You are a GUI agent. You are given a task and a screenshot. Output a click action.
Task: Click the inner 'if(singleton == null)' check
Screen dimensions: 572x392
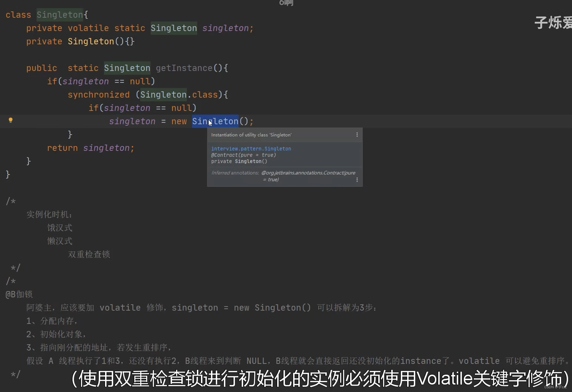(142, 108)
